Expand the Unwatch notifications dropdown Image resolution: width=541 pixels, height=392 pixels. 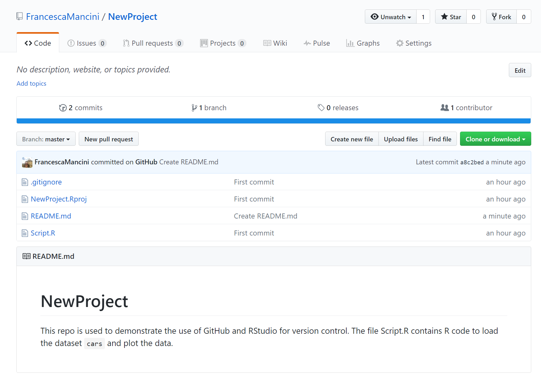[391, 17]
